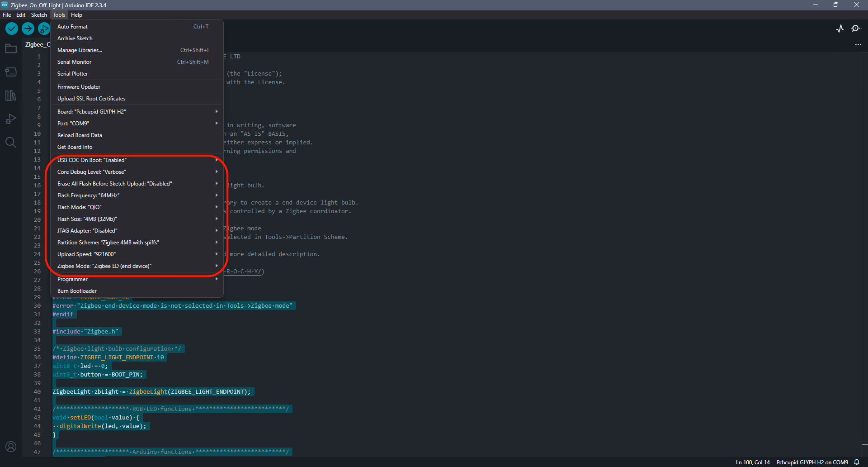Select the Debug sidebar icon
Image resolution: width=868 pixels, height=467 pixels.
pos(11,119)
